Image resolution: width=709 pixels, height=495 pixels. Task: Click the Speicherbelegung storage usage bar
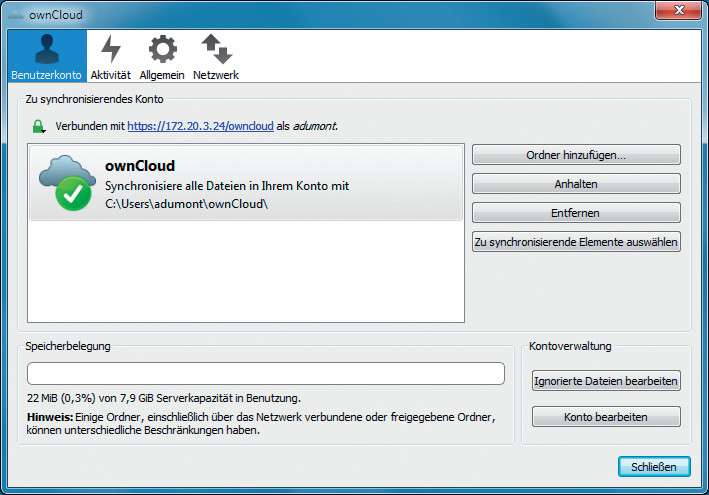(x=266, y=374)
